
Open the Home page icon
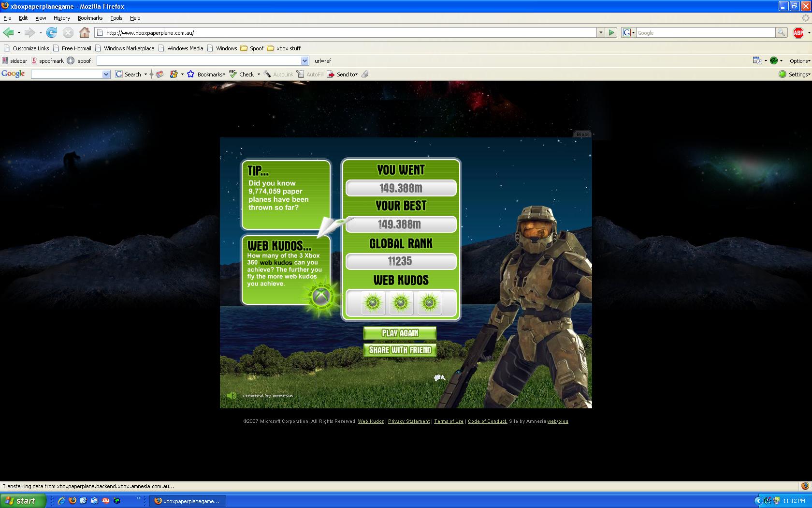(x=85, y=32)
